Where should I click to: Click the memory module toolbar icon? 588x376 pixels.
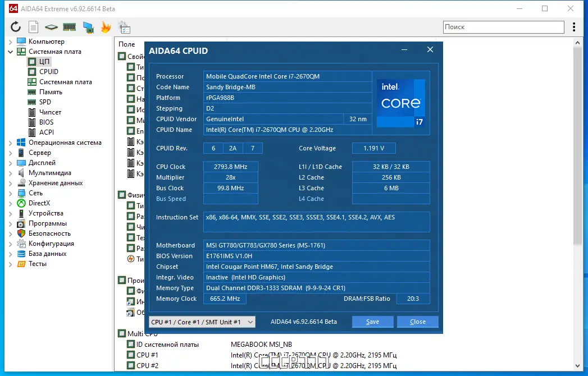coord(69,26)
